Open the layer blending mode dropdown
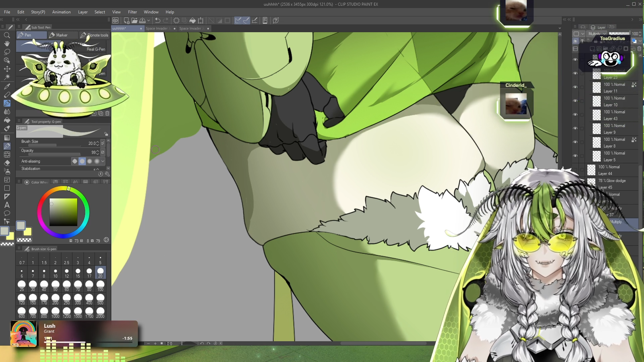 pyautogui.click(x=597, y=34)
